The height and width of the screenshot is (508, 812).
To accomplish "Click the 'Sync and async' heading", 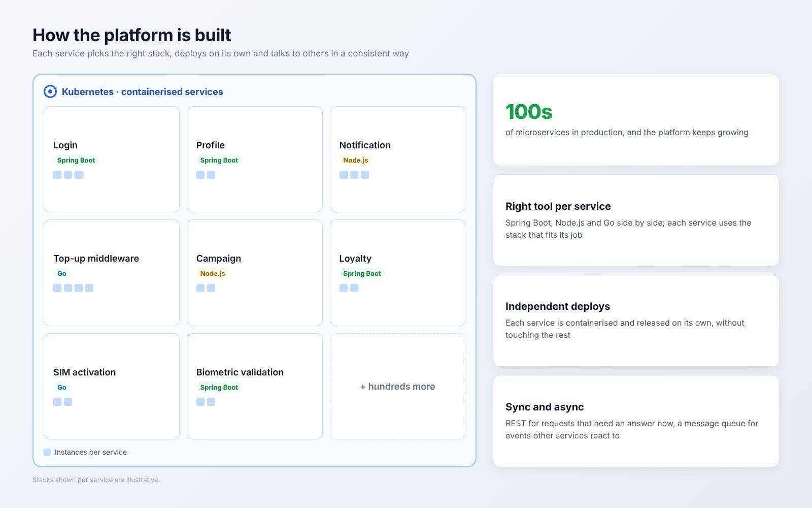I will point(545,407).
